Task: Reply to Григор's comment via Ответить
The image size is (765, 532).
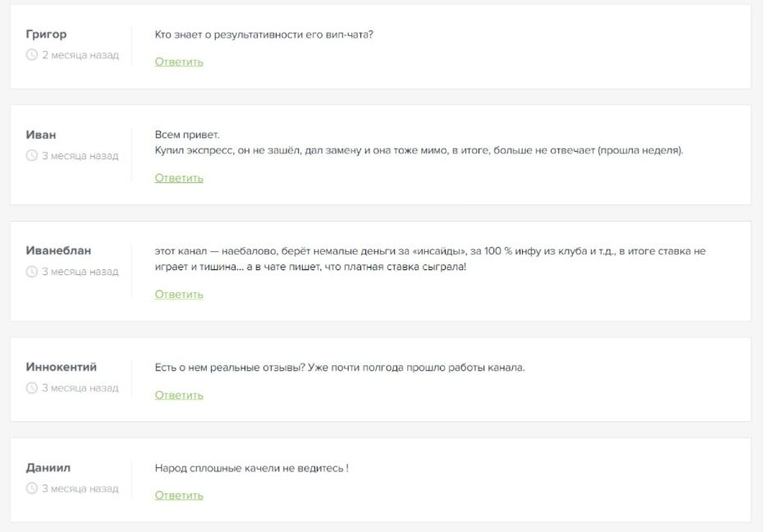Action: coord(179,62)
